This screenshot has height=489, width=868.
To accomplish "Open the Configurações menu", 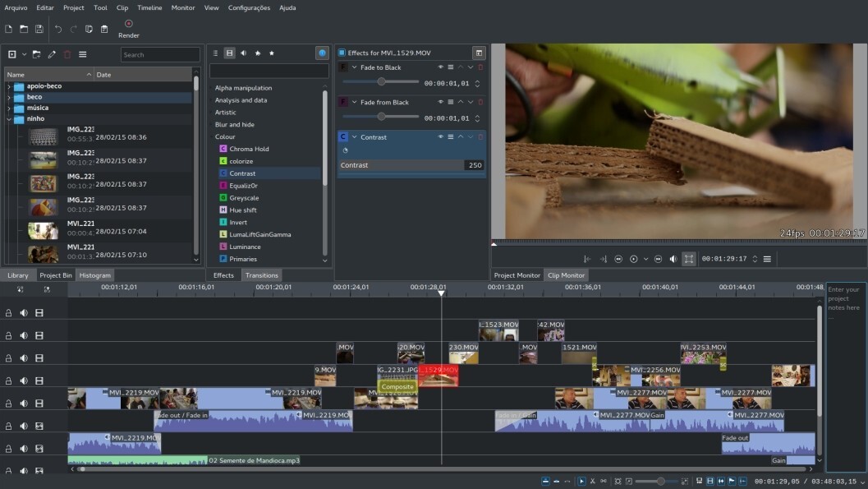I will click(249, 7).
